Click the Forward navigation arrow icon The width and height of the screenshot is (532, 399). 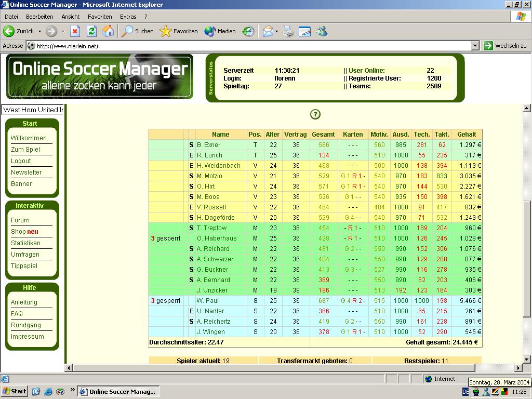pos(51,31)
